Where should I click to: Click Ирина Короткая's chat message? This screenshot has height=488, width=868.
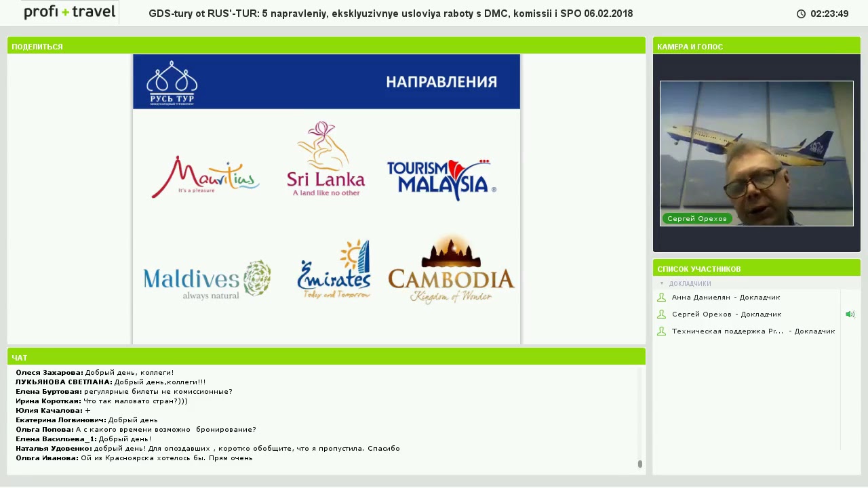102,401
